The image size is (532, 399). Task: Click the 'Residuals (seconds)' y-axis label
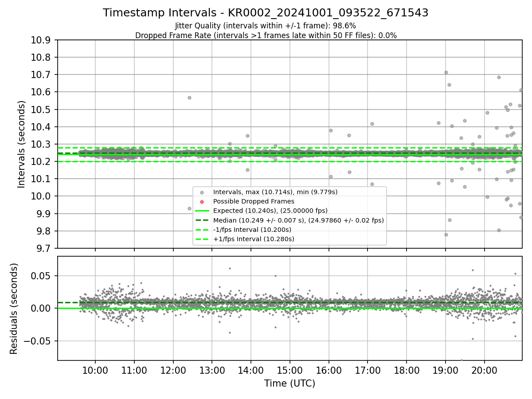(x=14, y=309)
